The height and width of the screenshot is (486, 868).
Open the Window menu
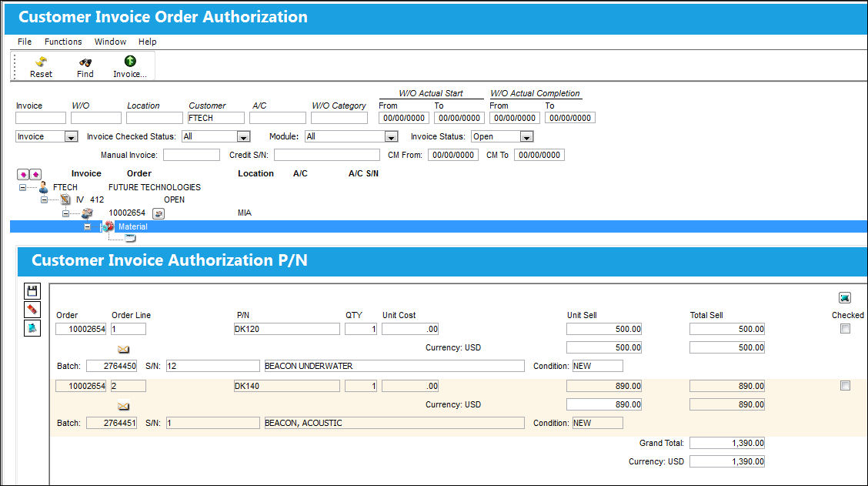point(110,42)
